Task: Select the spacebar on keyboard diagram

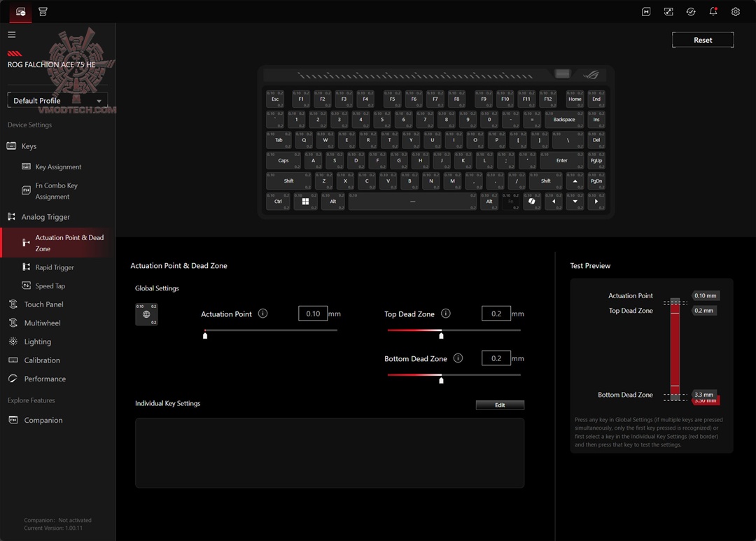Action: point(413,201)
